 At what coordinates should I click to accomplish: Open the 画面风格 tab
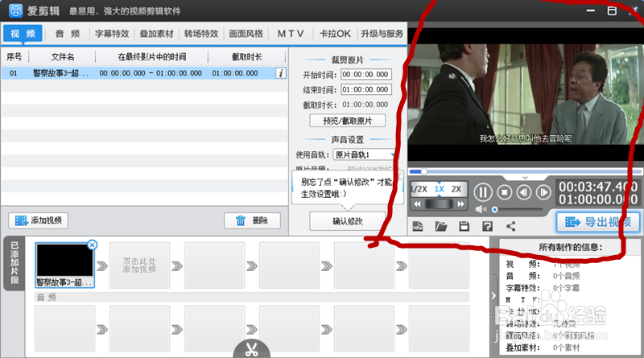point(246,34)
